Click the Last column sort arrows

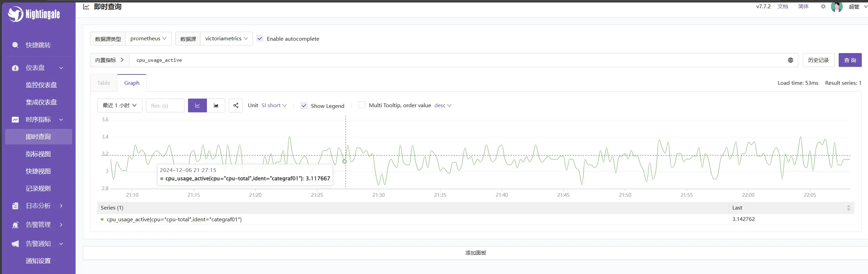click(848, 208)
